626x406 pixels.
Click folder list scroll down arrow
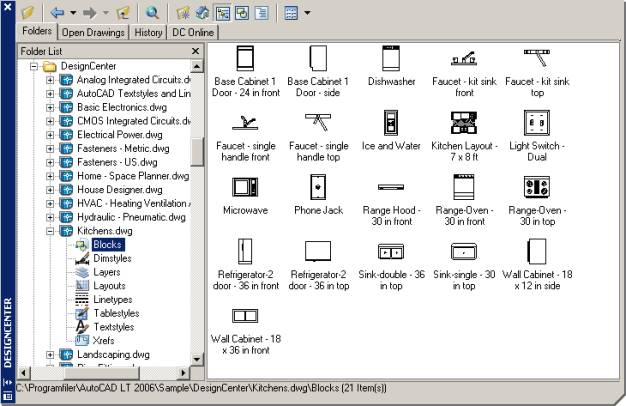pos(197,359)
